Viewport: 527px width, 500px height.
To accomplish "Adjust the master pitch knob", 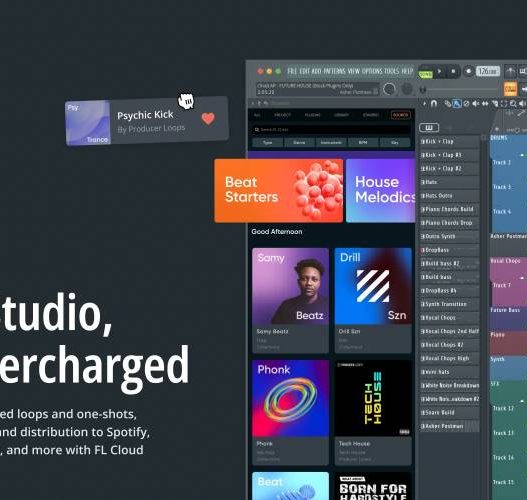I will [407, 89].
